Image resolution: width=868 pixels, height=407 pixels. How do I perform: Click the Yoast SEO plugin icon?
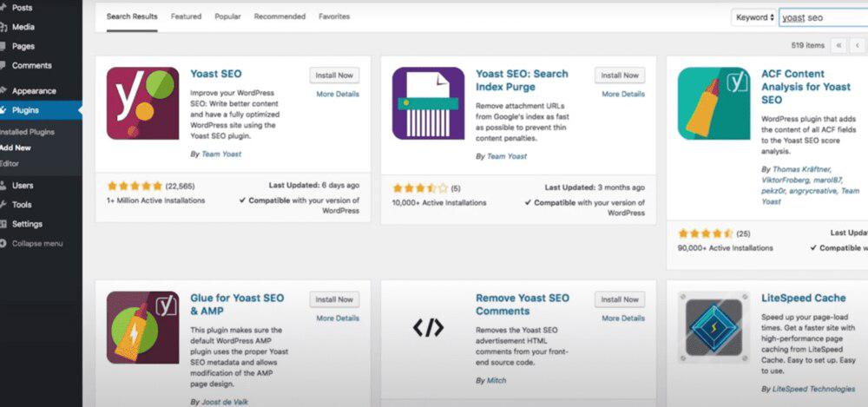click(143, 103)
